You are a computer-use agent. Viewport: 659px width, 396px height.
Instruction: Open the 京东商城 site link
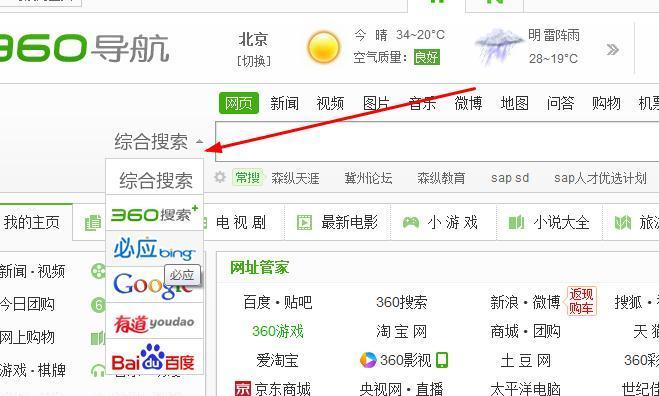click(x=282, y=389)
